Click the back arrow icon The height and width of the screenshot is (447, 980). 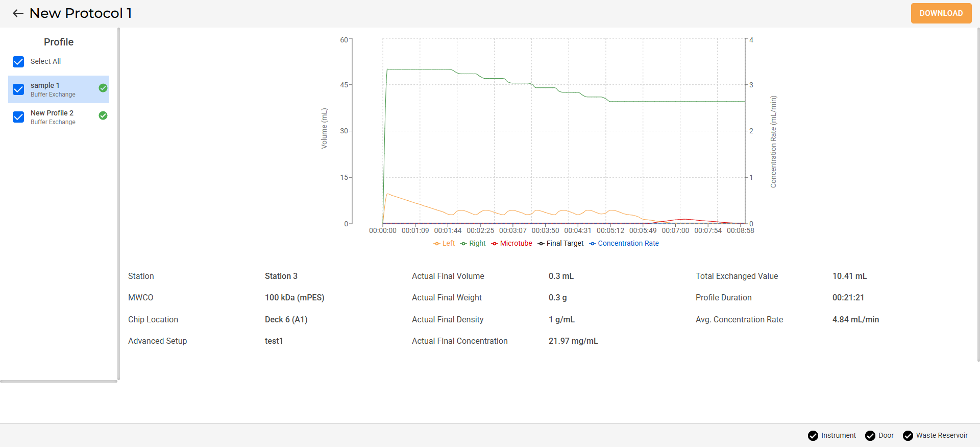coord(18,13)
